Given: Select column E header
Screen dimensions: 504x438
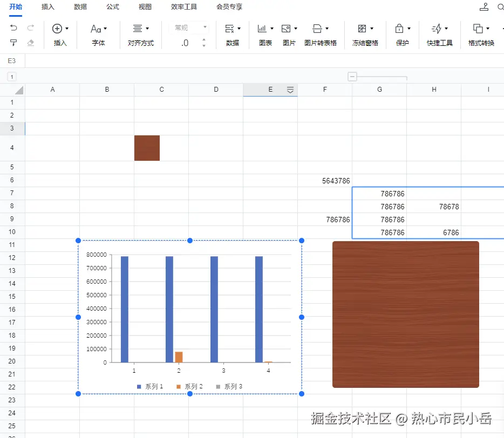Looking at the screenshot, I should [x=270, y=90].
